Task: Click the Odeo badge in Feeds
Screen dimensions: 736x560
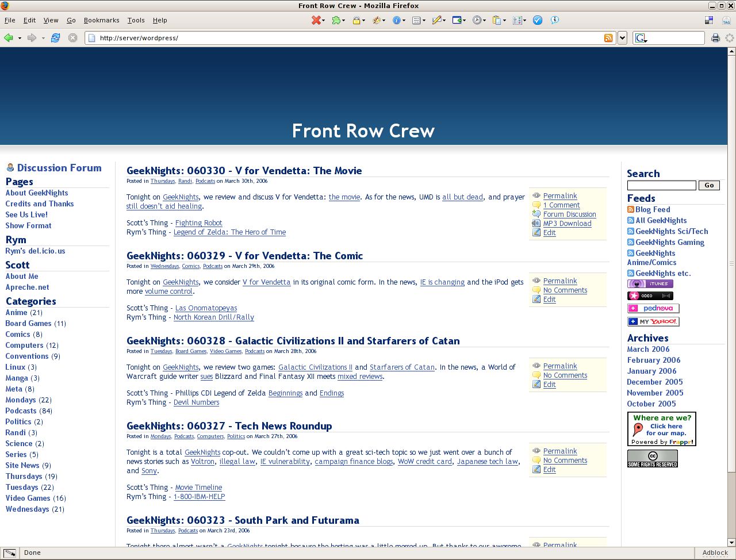Action: coord(650,296)
